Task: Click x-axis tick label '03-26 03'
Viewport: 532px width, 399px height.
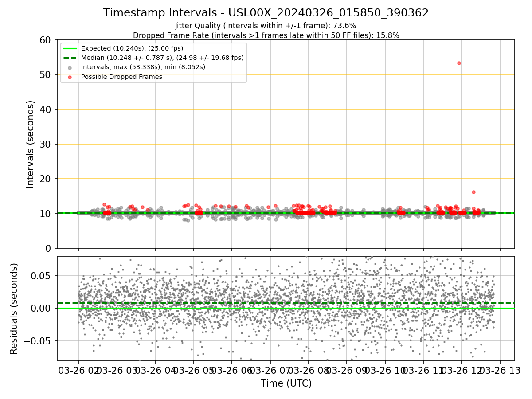Action: 117,370
